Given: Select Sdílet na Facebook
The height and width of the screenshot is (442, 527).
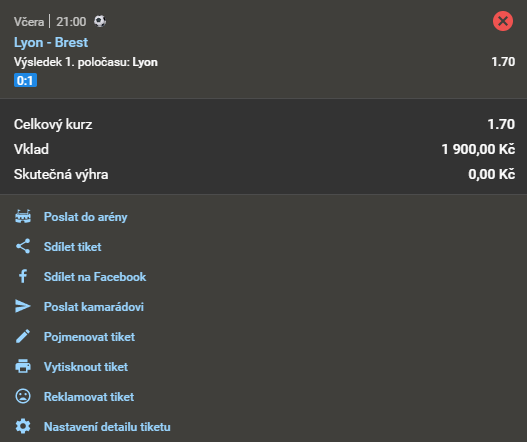Looking at the screenshot, I should tap(95, 277).
